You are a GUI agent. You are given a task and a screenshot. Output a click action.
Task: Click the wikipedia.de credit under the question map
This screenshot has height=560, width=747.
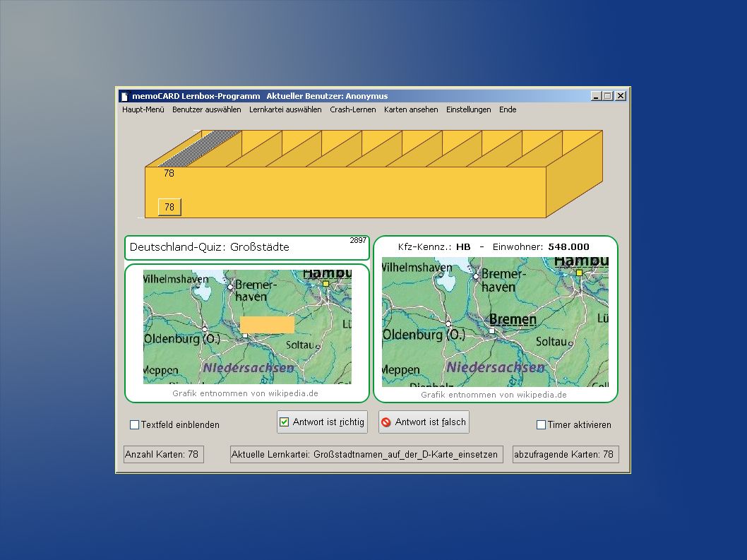pyautogui.click(x=245, y=393)
